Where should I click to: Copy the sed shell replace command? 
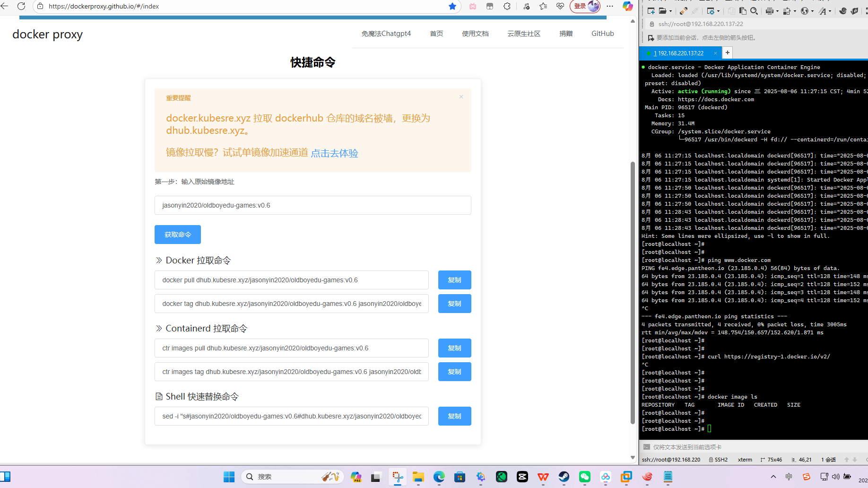click(x=455, y=416)
